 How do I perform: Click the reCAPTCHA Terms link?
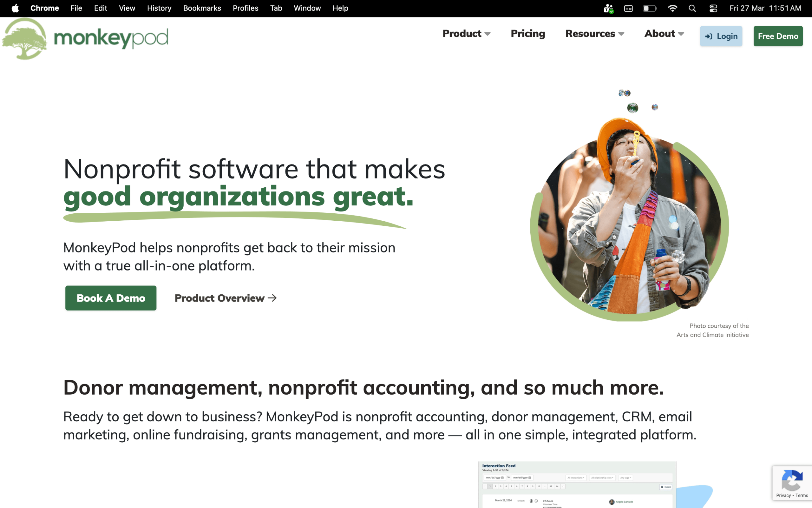(x=802, y=495)
